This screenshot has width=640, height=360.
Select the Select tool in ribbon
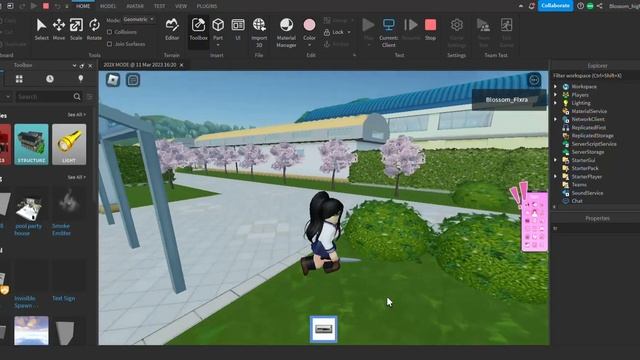click(41, 29)
